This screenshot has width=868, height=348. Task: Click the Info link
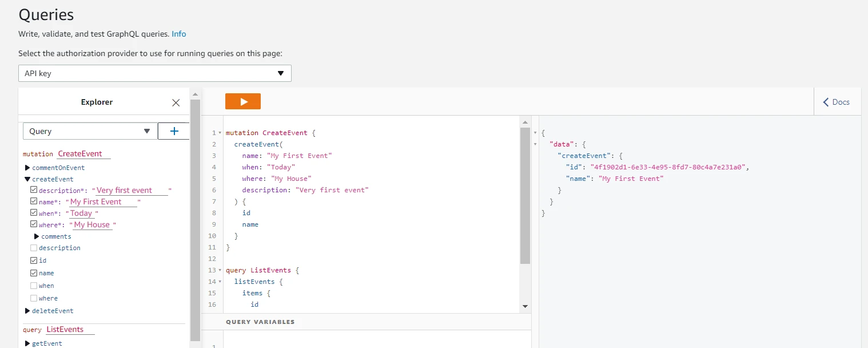click(178, 34)
